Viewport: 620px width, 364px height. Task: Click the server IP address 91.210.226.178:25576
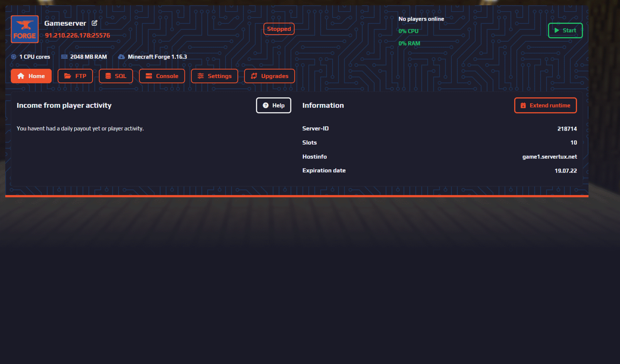tap(77, 36)
